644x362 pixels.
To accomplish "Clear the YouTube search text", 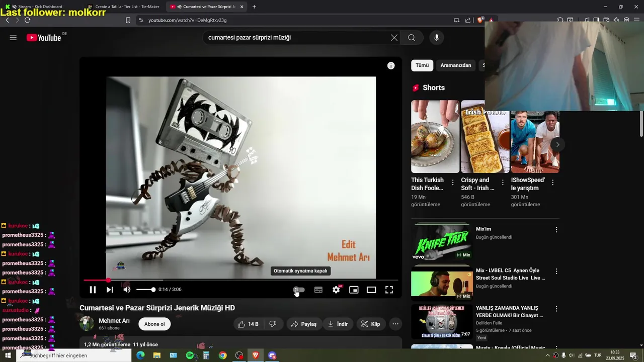I will pyautogui.click(x=394, y=38).
